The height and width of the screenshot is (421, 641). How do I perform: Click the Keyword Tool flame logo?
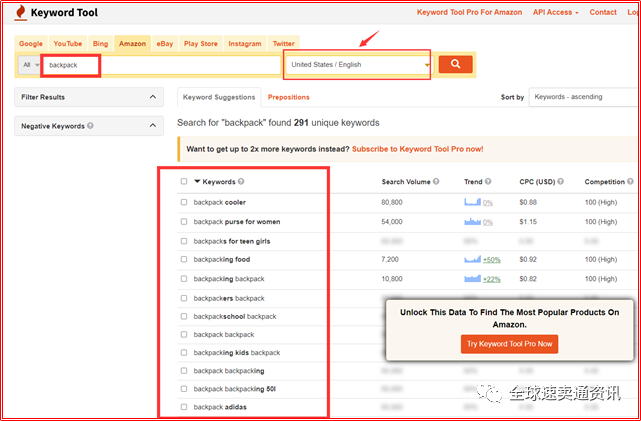21,13
